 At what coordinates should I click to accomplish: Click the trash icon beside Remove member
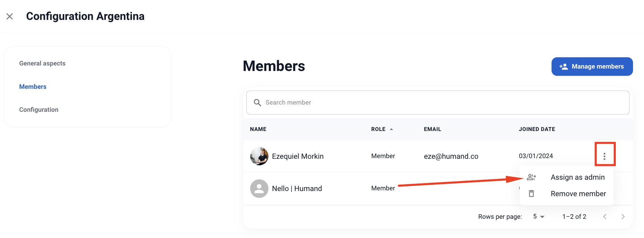531,194
